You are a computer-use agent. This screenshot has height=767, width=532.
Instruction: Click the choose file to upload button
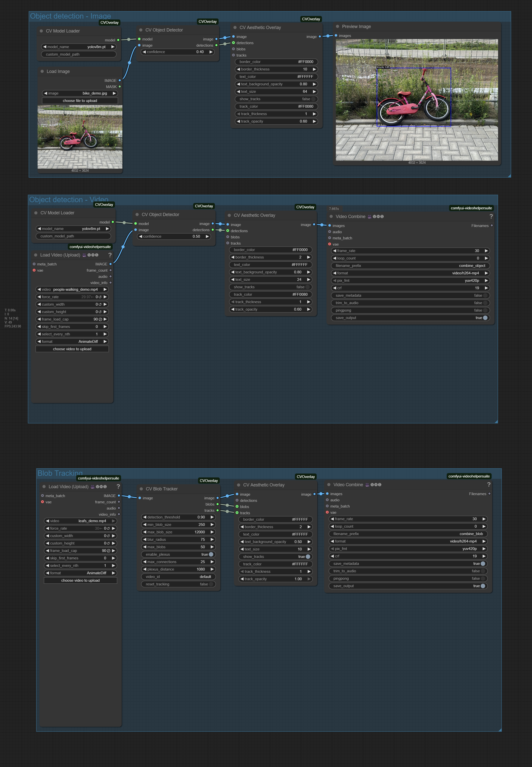tap(80, 101)
